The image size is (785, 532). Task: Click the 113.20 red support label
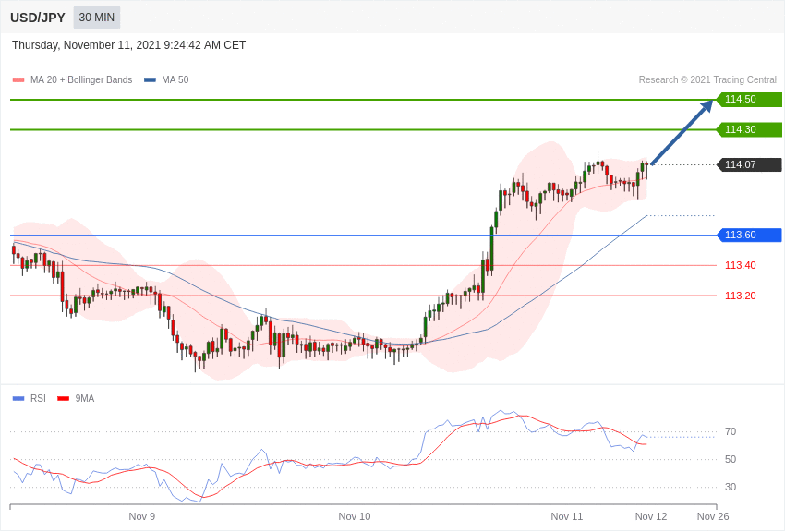pos(741,296)
